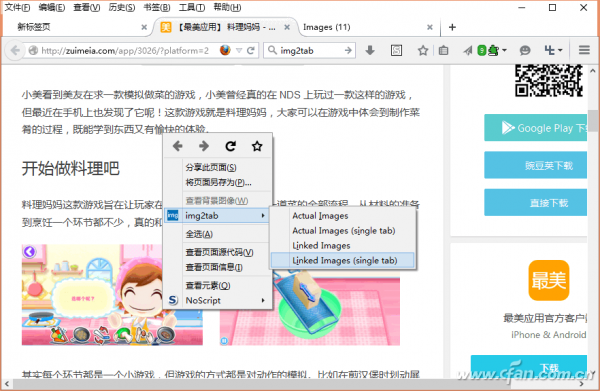Click the context menu back arrow
The width and height of the screenshot is (600, 391).
[178, 146]
